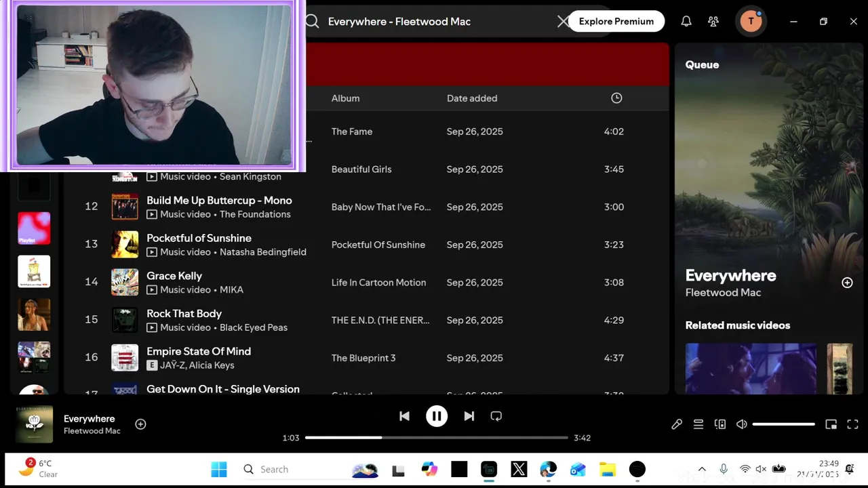Image resolution: width=868 pixels, height=488 pixels.
Task: Open The Foundations artist link
Action: click(x=255, y=214)
